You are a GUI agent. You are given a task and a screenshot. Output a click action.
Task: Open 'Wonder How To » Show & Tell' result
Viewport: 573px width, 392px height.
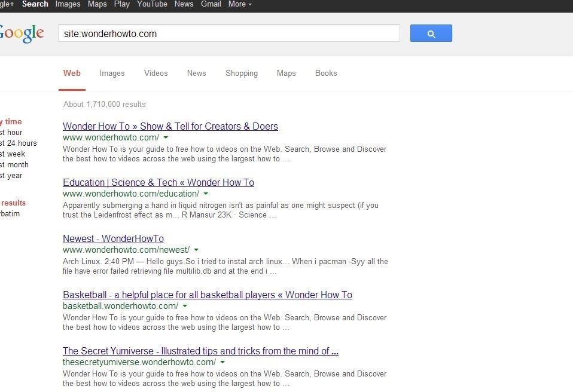click(170, 126)
